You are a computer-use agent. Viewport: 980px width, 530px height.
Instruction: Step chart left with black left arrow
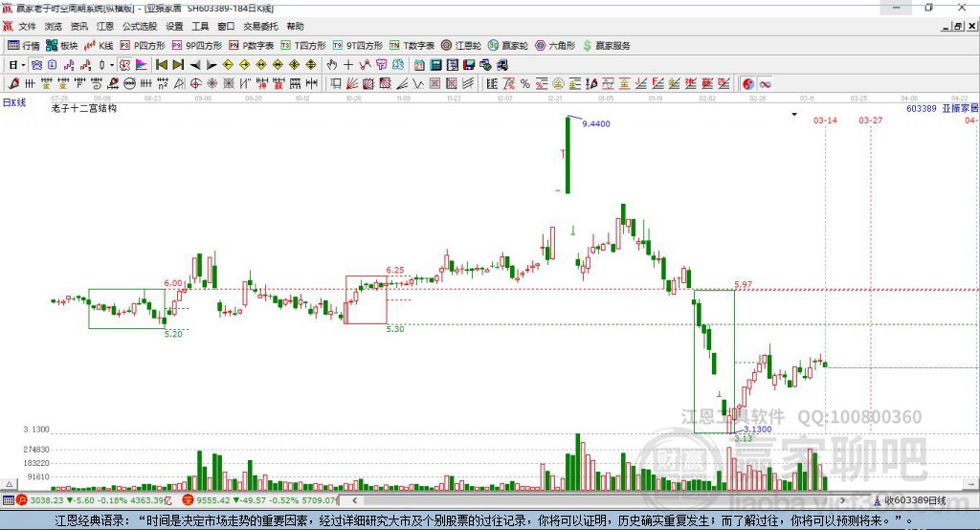click(x=195, y=65)
